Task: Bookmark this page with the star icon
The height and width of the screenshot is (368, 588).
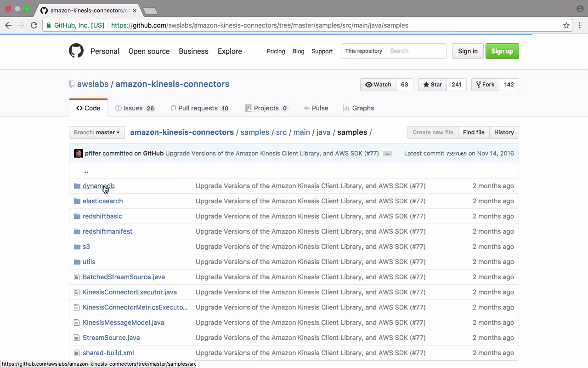Action: click(566, 25)
